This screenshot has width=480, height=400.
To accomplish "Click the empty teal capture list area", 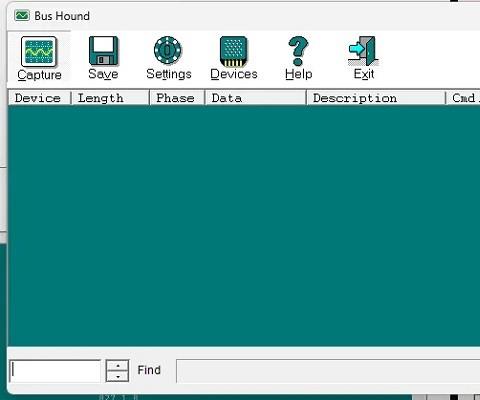I will click(x=244, y=226).
